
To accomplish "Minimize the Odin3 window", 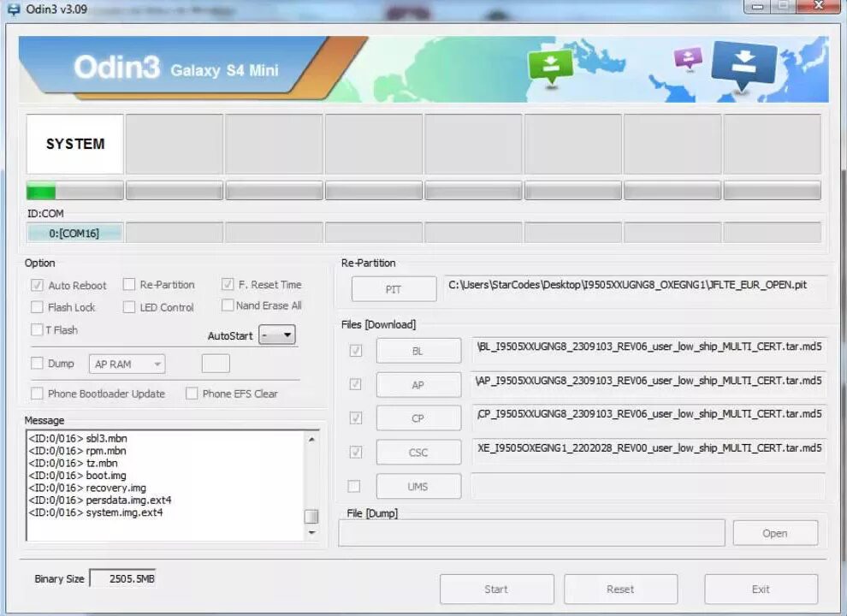I will 757,6.
